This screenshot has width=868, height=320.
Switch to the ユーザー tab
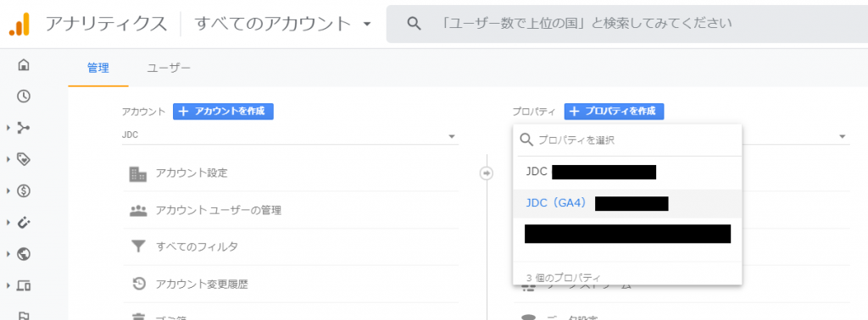169,68
